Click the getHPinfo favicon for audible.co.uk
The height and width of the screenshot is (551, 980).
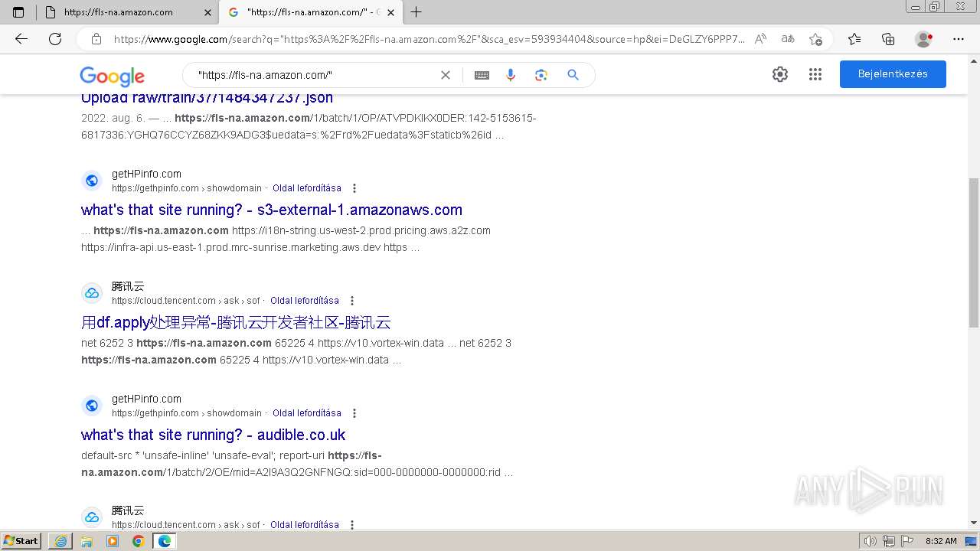(x=92, y=406)
